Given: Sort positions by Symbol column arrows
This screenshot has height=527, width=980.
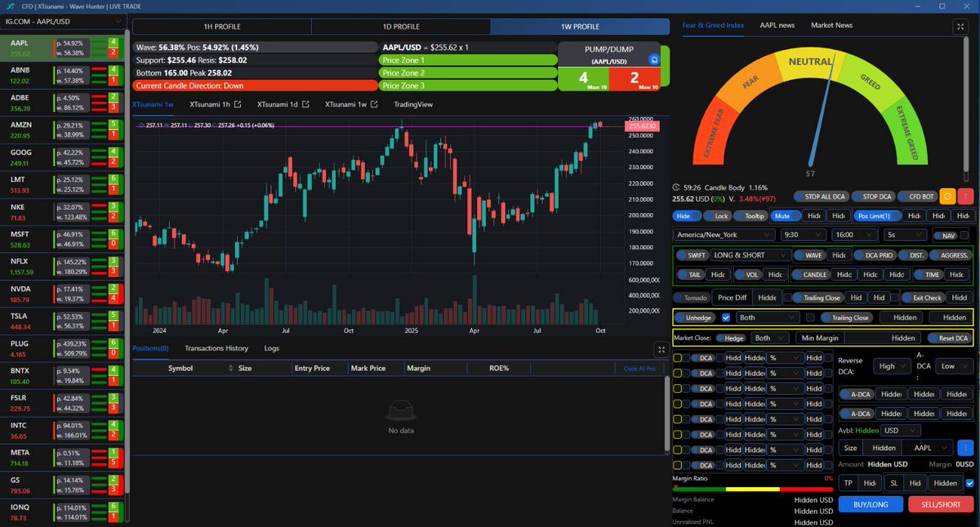Looking at the screenshot, I should point(231,368).
